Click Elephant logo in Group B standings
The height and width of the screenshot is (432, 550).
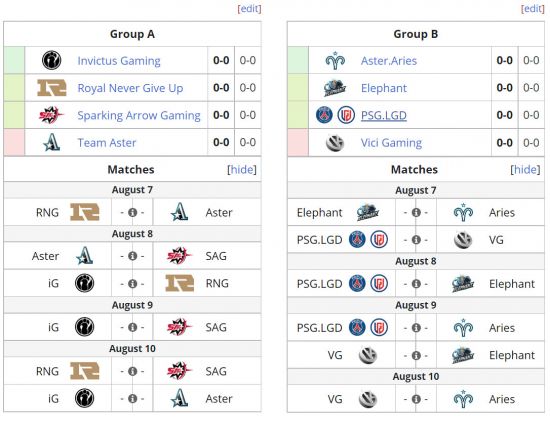click(x=335, y=88)
